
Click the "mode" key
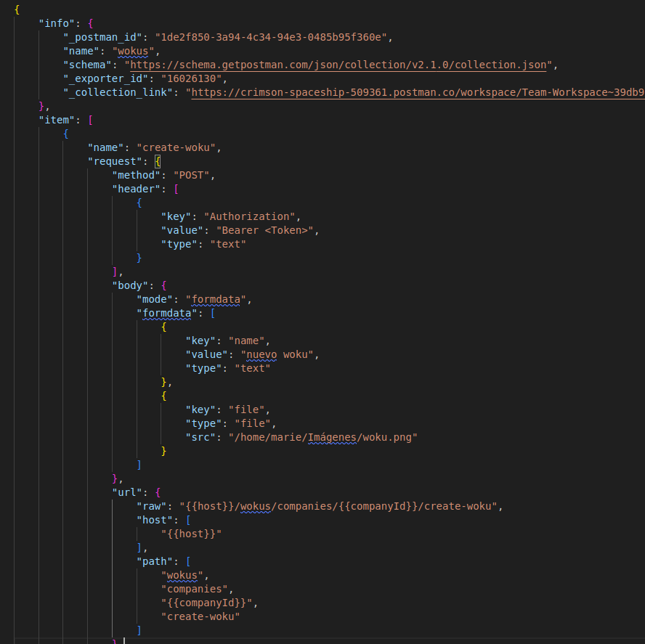[155, 299]
